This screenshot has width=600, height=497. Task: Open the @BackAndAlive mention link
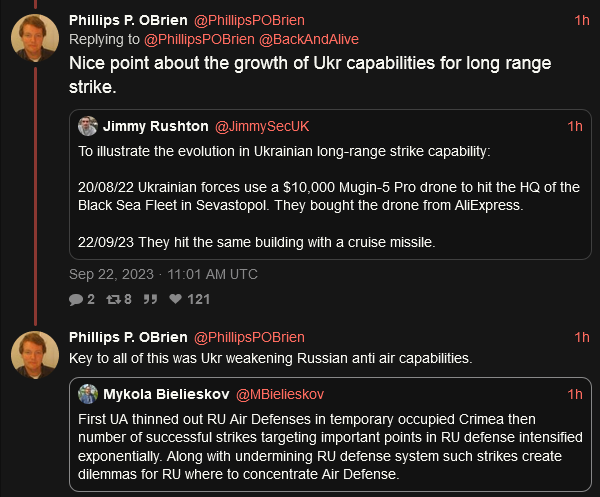pos(309,38)
